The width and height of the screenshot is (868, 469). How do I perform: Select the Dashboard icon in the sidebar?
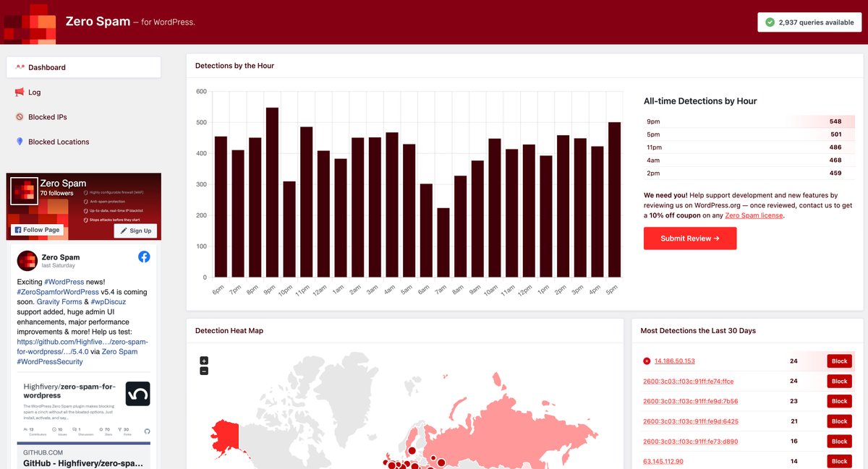20,66
